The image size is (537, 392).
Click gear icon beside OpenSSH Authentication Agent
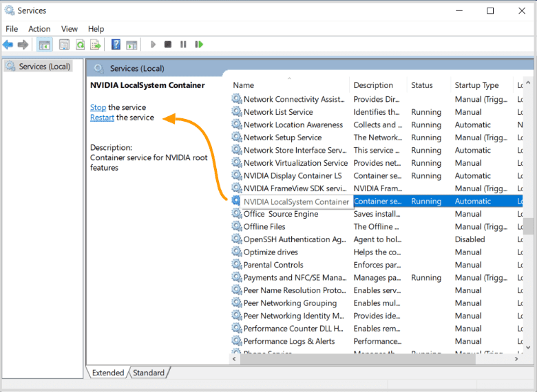click(237, 239)
